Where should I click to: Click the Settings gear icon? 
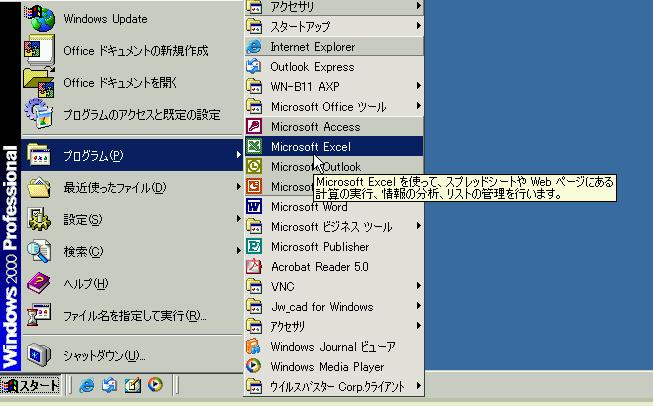[x=39, y=219]
